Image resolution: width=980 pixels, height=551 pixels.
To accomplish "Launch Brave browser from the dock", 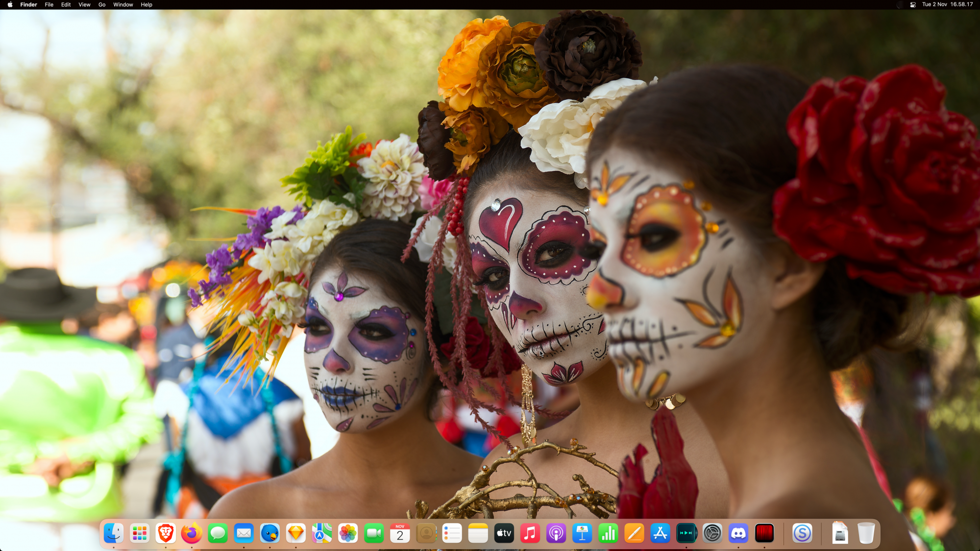I will click(166, 533).
